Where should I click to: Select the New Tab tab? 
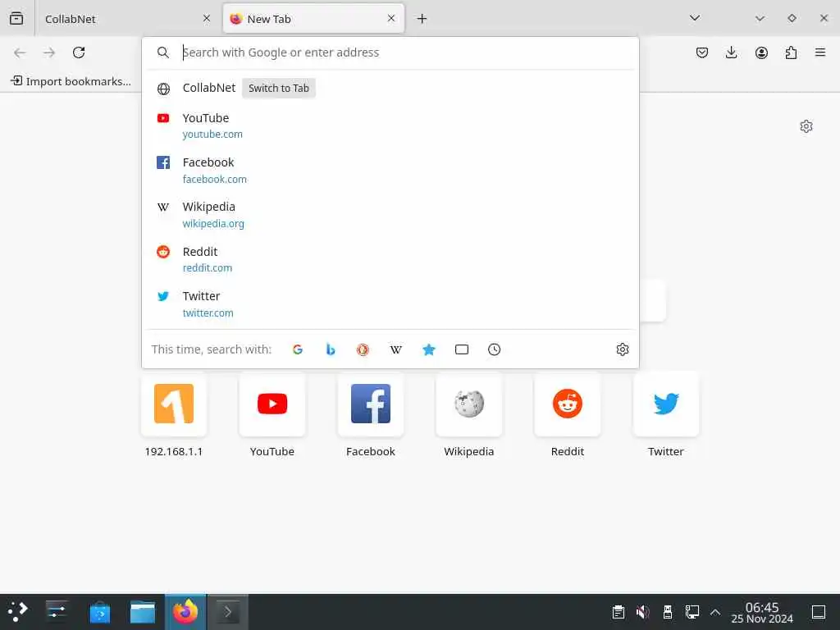(x=313, y=19)
